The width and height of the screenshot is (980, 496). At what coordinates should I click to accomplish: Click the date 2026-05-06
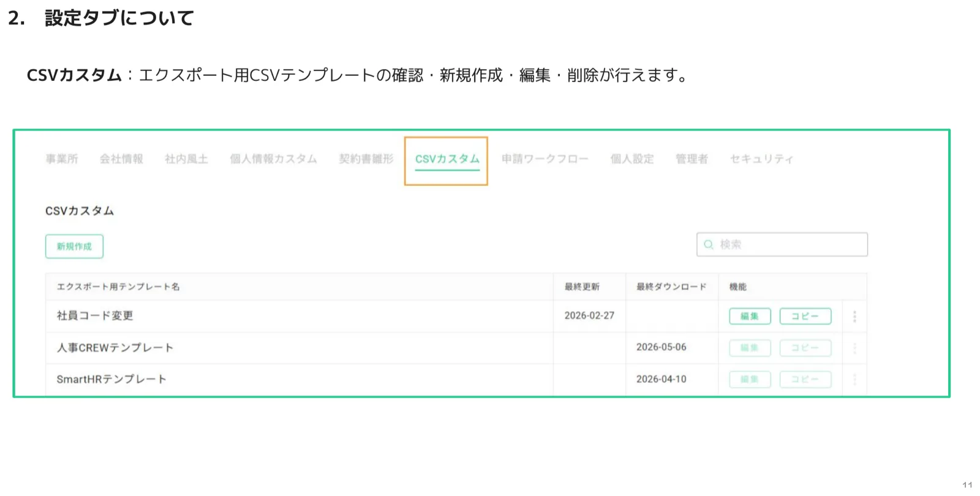point(661,347)
